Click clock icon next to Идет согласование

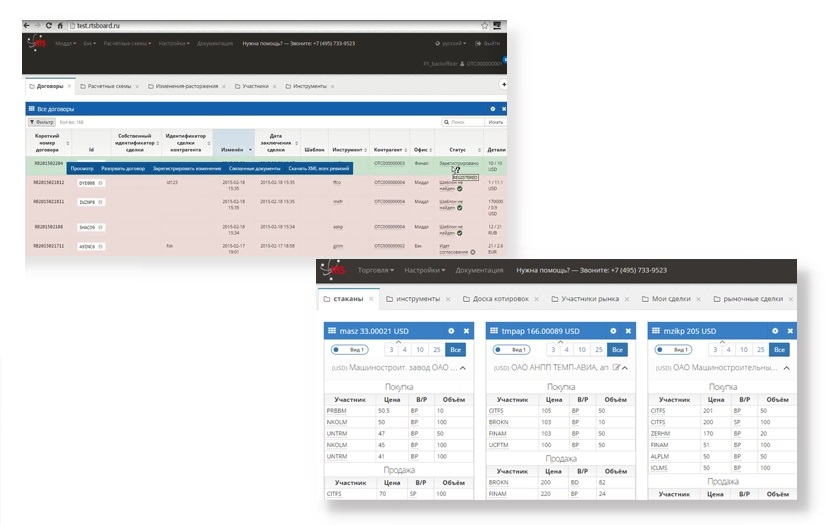pyautogui.click(x=472, y=252)
